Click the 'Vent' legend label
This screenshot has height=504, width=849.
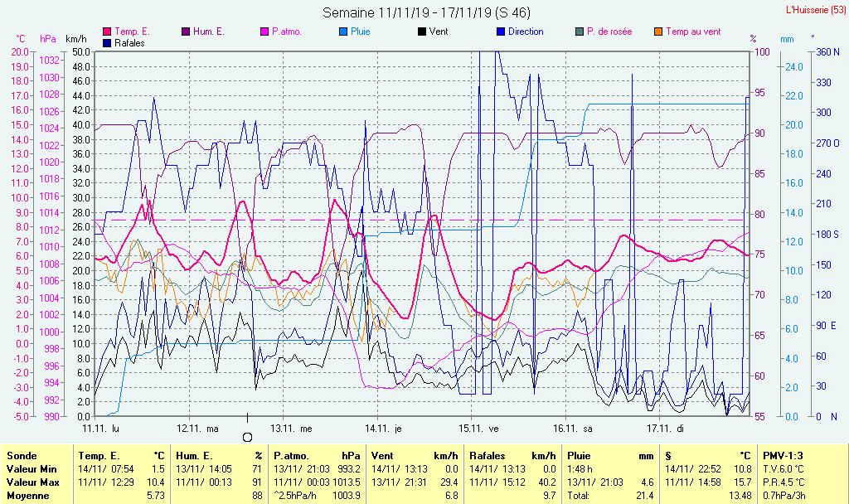pos(439,32)
